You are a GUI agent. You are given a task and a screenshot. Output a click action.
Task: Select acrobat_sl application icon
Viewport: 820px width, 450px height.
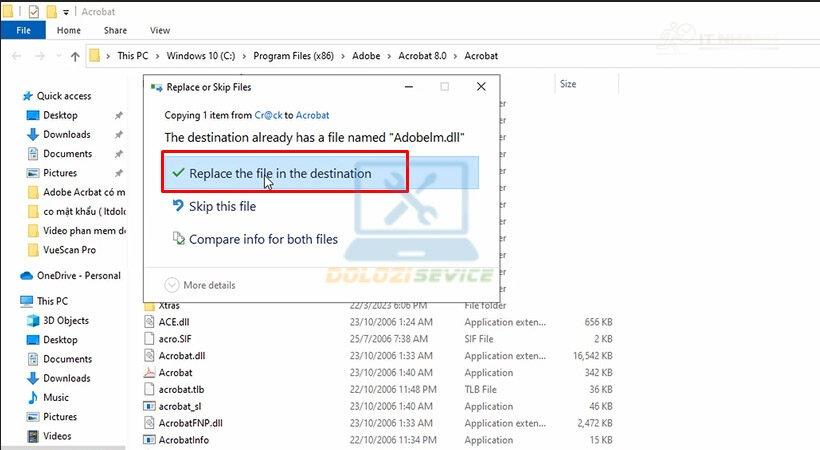coord(150,406)
